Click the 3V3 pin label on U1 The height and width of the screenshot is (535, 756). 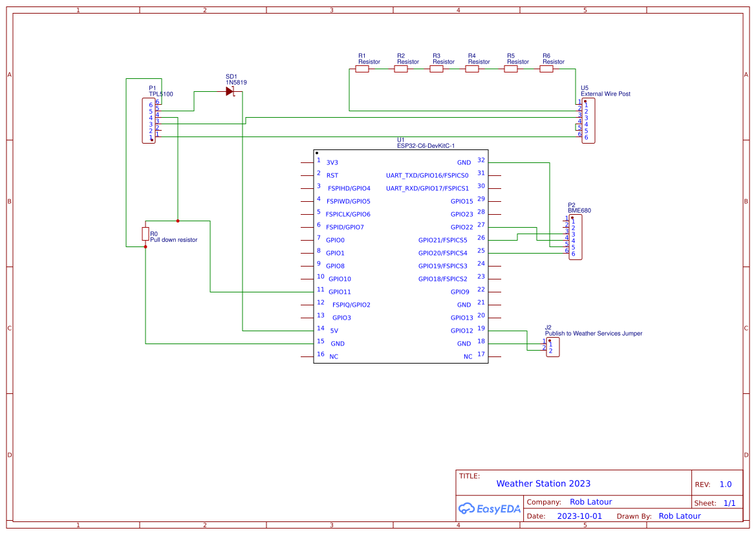(332, 162)
